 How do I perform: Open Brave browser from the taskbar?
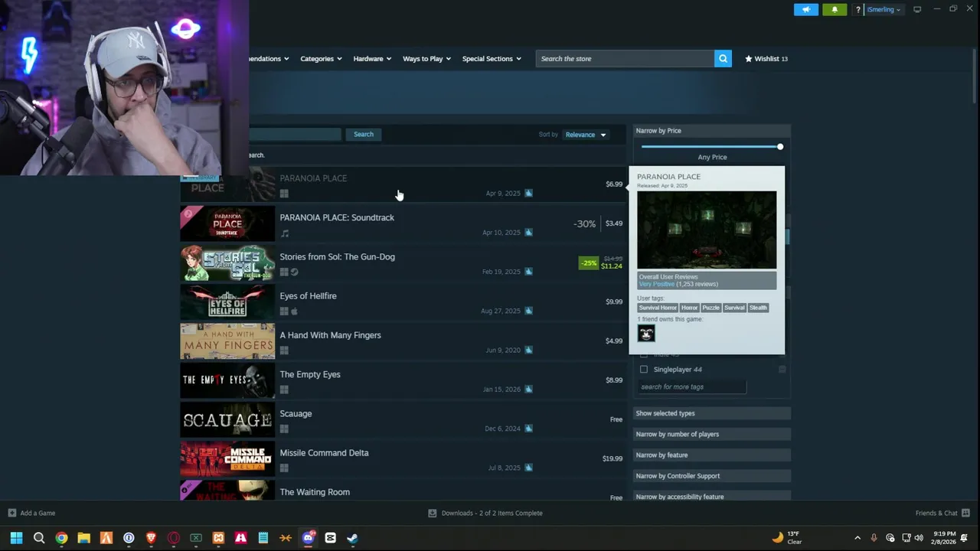[151, 538]
